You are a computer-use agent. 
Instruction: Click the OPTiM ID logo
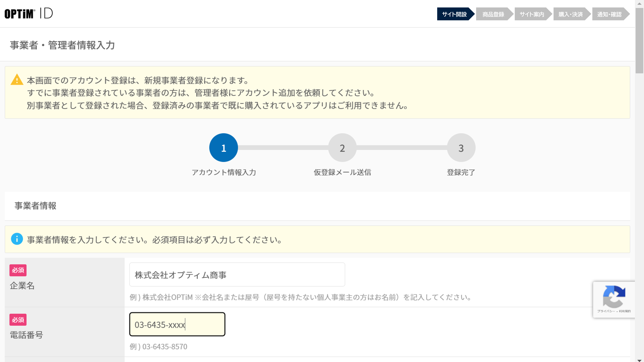29,13
